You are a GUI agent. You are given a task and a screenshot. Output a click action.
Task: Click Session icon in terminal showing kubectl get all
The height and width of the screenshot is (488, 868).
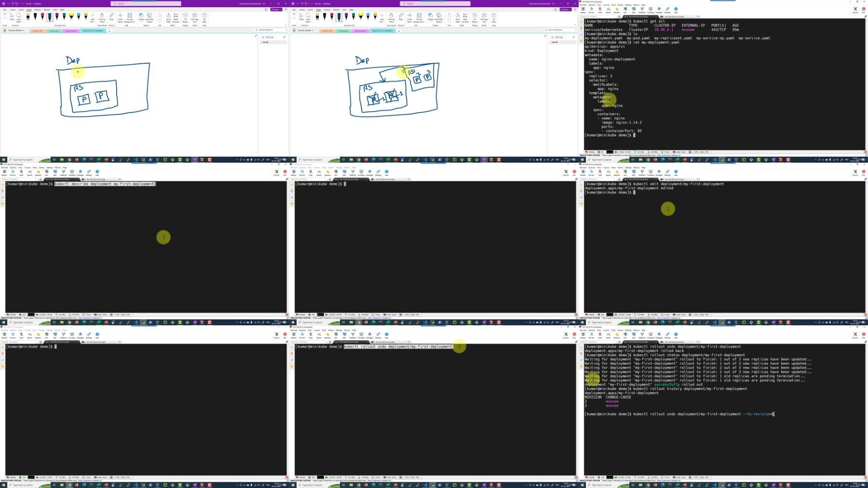coord(583,10)
